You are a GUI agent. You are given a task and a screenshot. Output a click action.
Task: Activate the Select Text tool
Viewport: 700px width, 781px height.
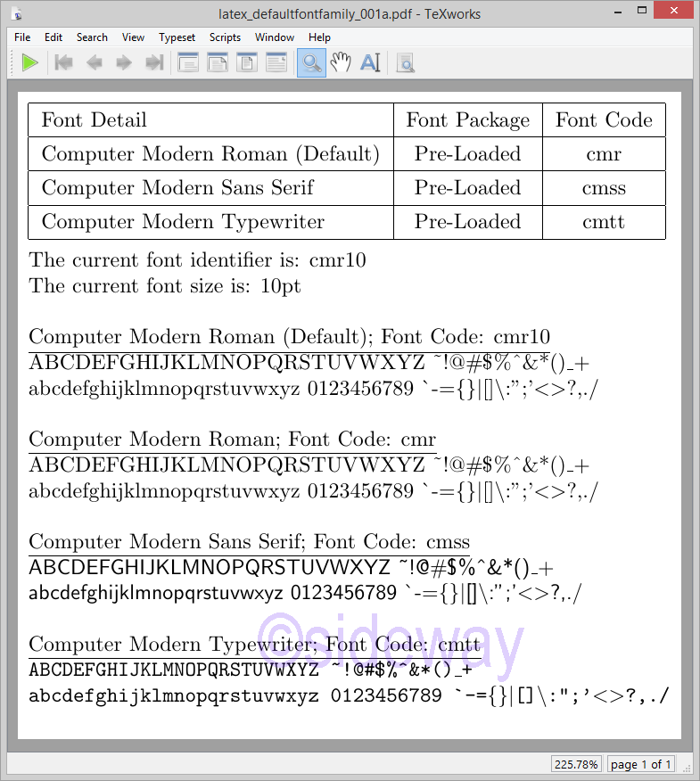pos(370,63)
